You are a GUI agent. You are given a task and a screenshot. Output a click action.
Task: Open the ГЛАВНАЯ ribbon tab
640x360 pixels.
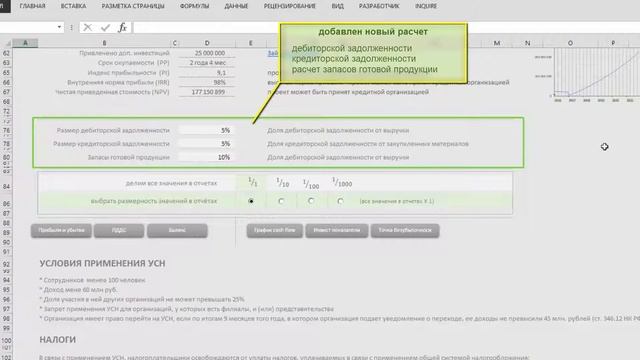[x=33, y=6]
